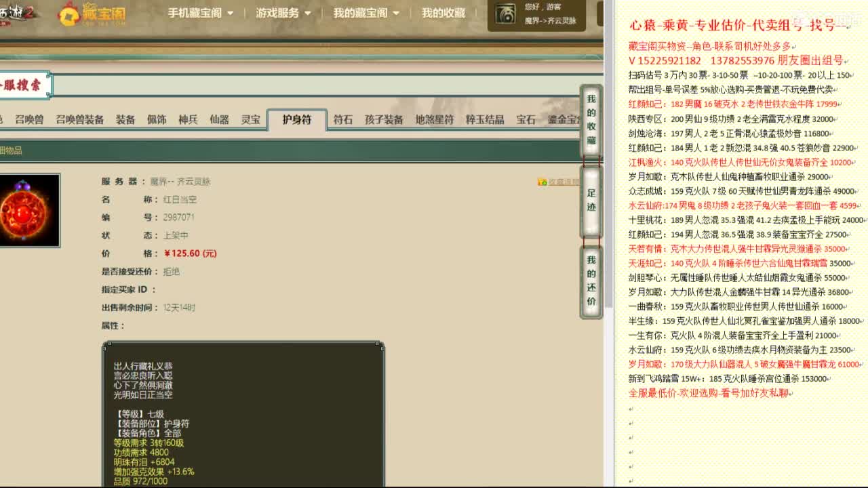Click the server text 魔界->齐云灵脉 in header
The height and width of the screenshot is (488, 868).
(x=550, y=21)
